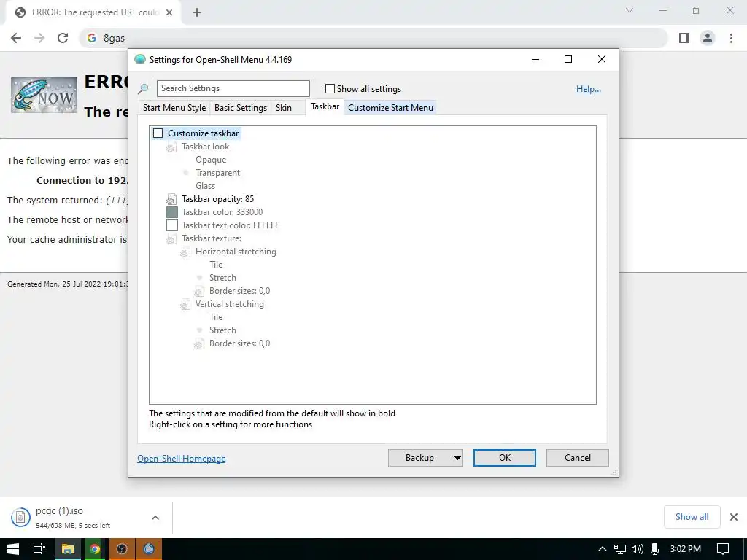
Task: Open the Chrome profile avatar
Action: [x=708, y=38]
